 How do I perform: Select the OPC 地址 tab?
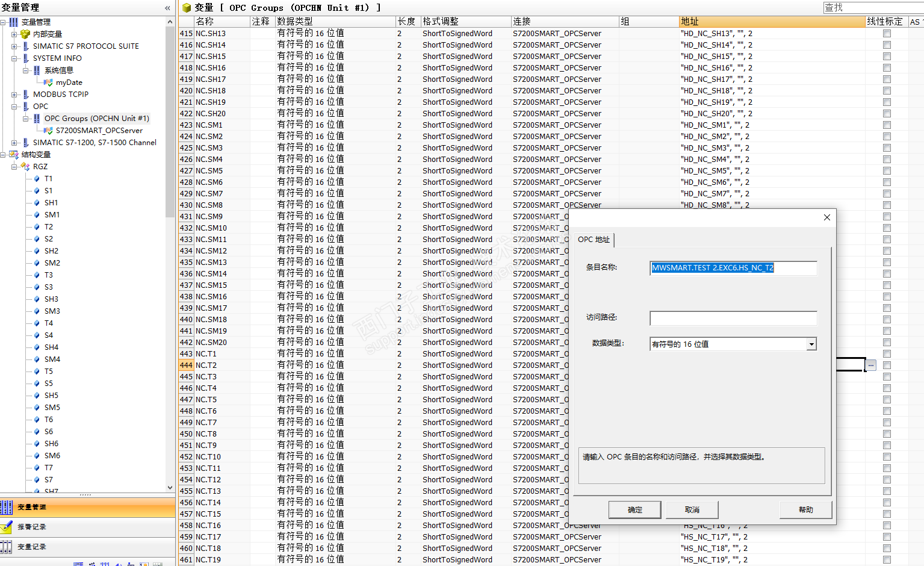point(594,239)
